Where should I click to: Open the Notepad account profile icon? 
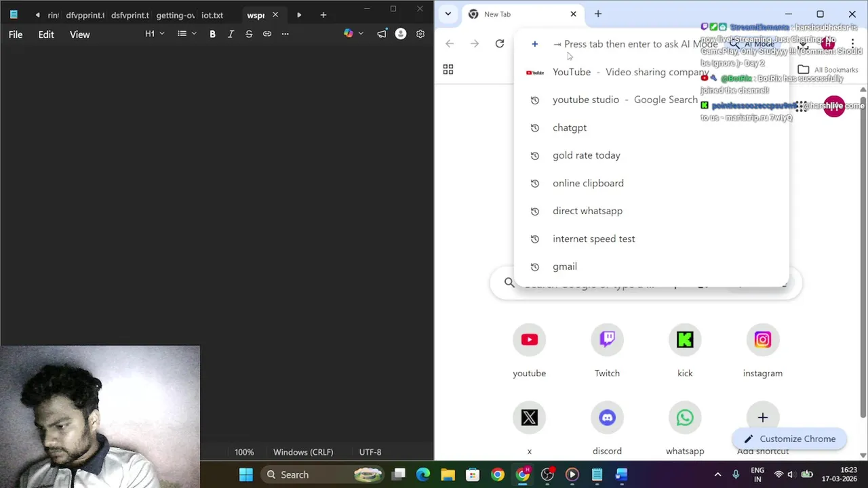(401, 34)
